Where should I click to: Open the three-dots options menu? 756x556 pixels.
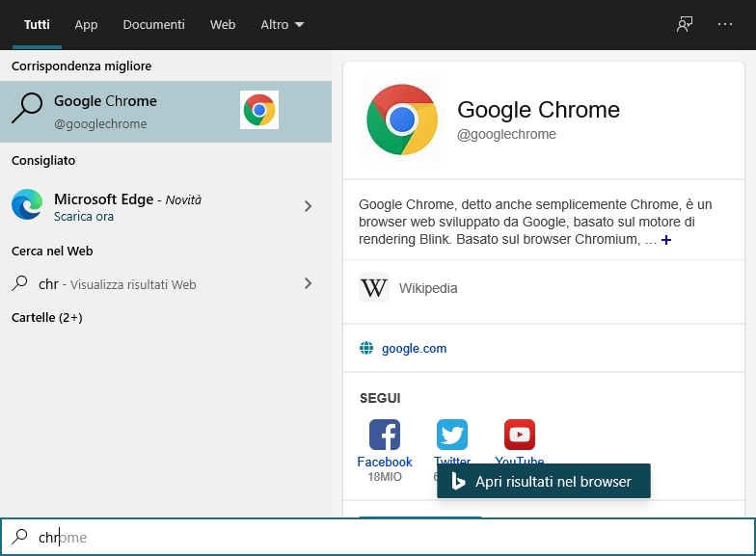(725, 24)
